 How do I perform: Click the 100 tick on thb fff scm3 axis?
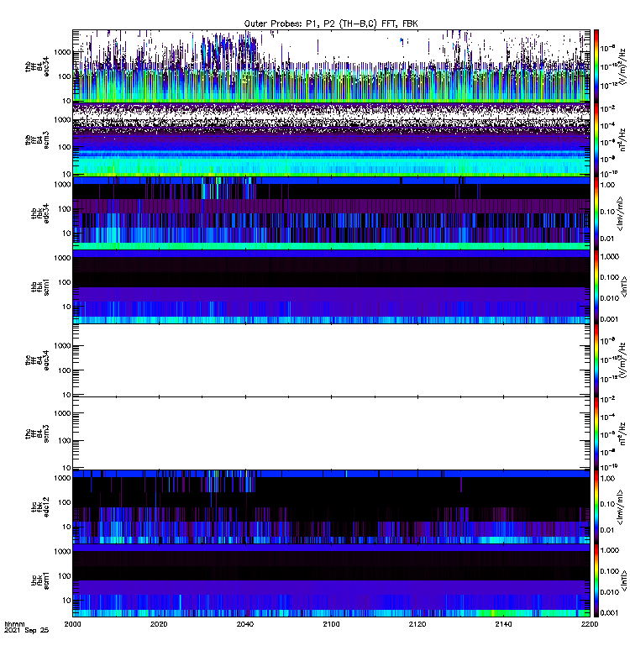(65, 147)
